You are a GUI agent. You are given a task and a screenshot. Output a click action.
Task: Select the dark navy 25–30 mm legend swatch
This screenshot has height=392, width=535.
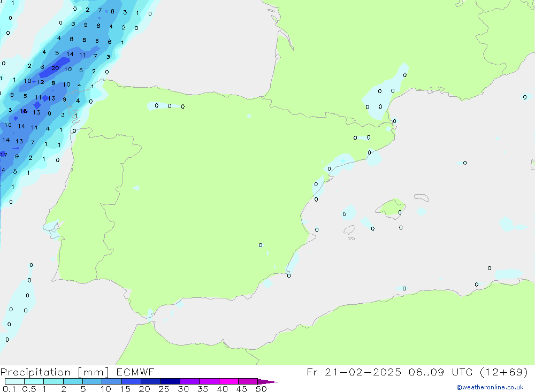(x=170, y=381)
